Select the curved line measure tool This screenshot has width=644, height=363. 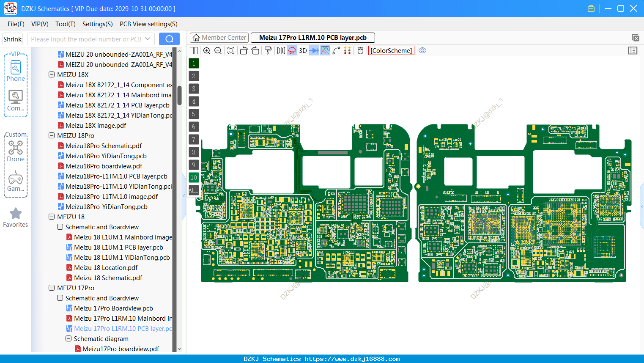pyautogui.click(x=336, y=50)
